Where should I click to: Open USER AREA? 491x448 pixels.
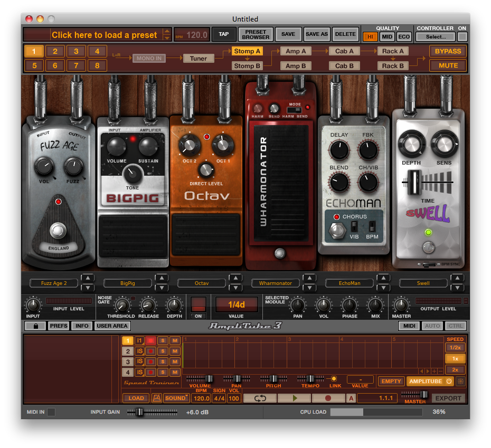coord(112,326)
